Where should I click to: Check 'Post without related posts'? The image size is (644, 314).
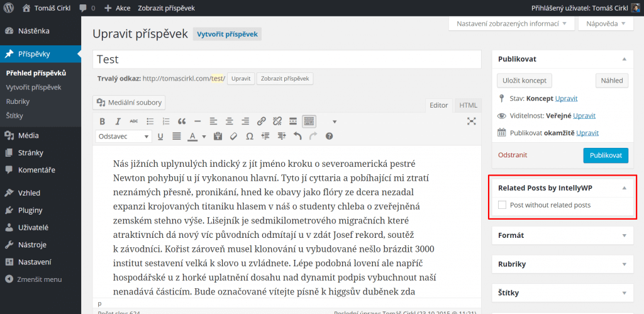[502, 205]
